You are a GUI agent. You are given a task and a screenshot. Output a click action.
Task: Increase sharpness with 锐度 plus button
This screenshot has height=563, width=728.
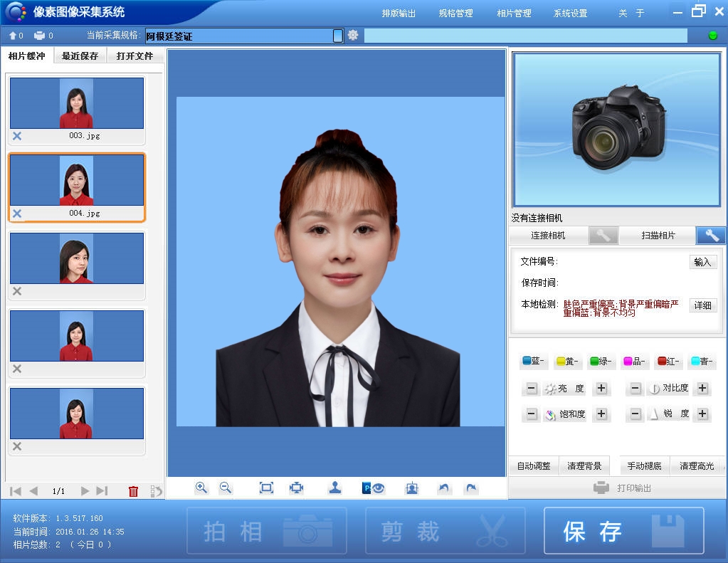coord(702,414)
